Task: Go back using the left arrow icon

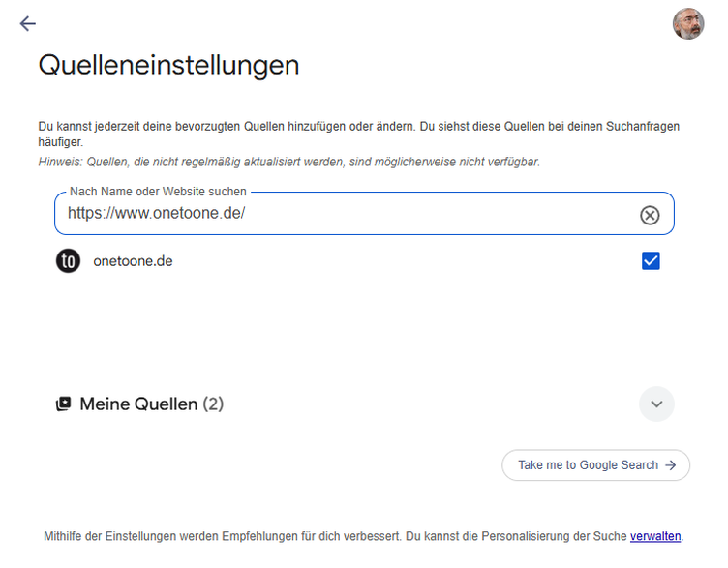Action: tap(28, 23)
